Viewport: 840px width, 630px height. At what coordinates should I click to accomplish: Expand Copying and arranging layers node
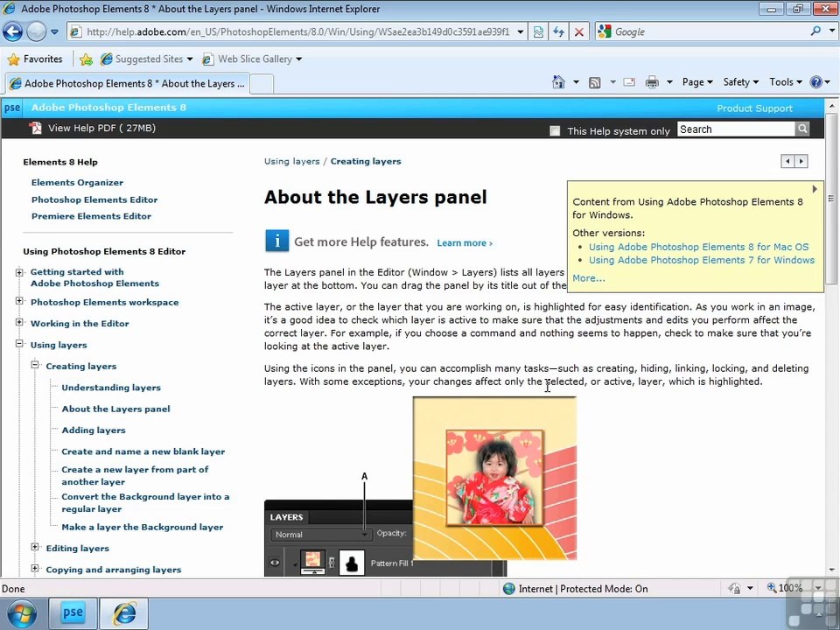click(35, 569)
